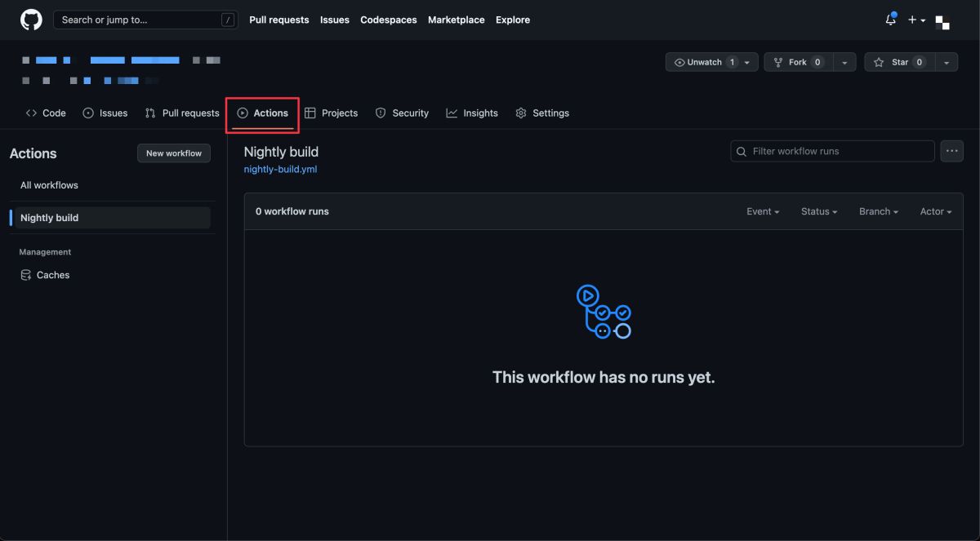
Task: Click the Fork button
Action: pyautogui.click(x=799, y=62)
